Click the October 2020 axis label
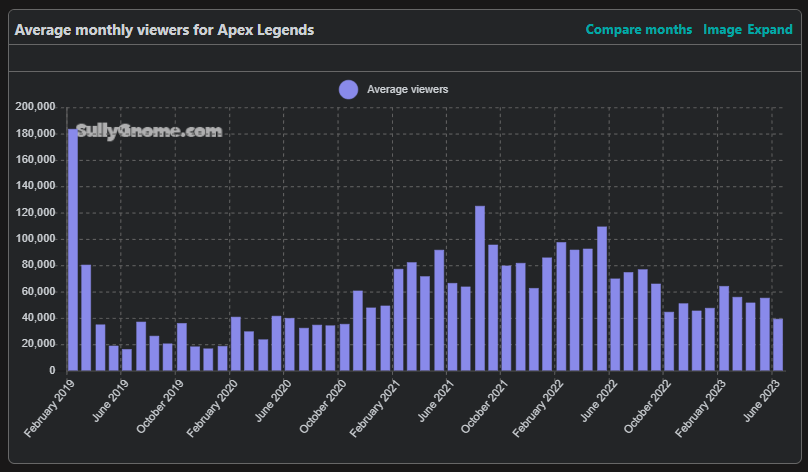The image size is (808, 472). [x=323, y=407]
